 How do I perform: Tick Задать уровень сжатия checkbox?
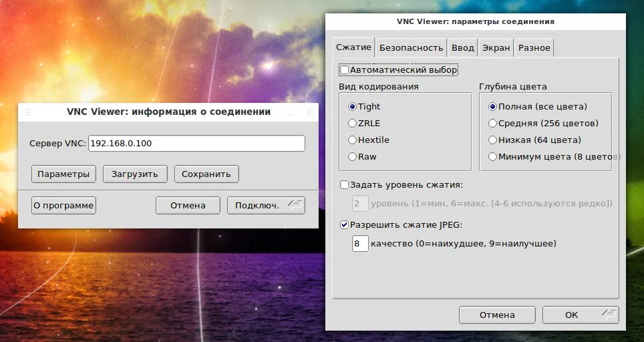click(344, 185)
